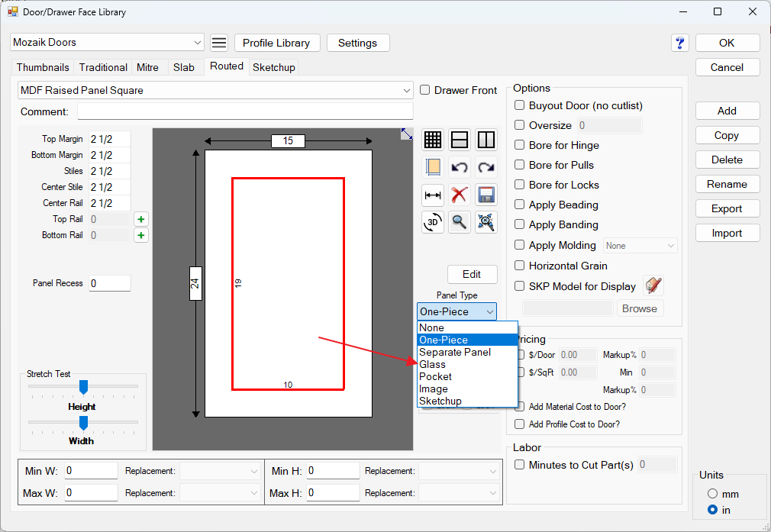Select the mm units radio button

pos(713,494)
